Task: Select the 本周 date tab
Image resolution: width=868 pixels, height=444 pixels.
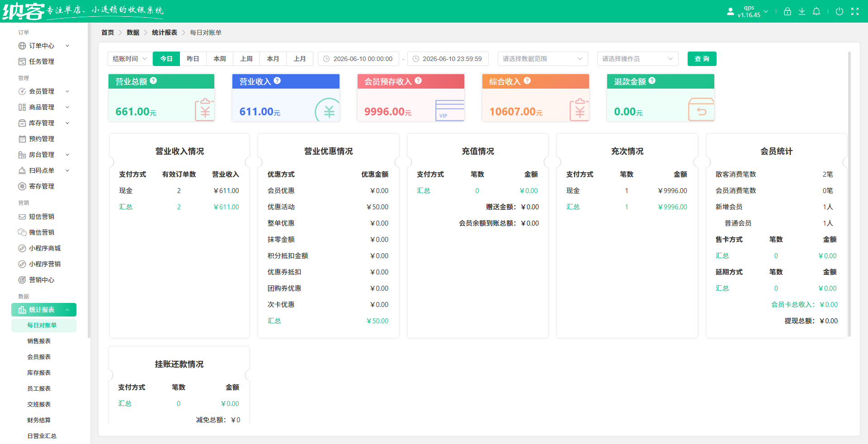Action: point(220,59)
